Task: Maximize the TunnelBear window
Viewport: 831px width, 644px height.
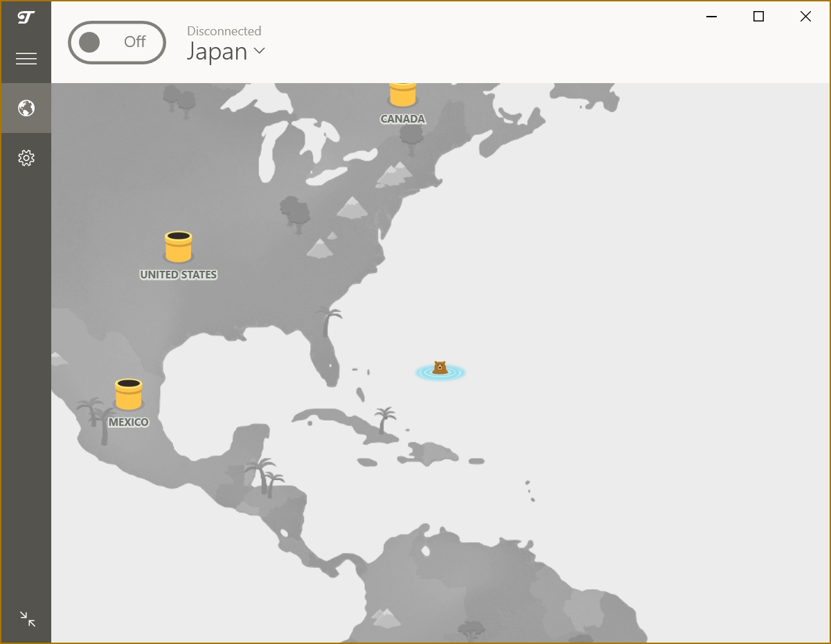Action: (758, 17)
